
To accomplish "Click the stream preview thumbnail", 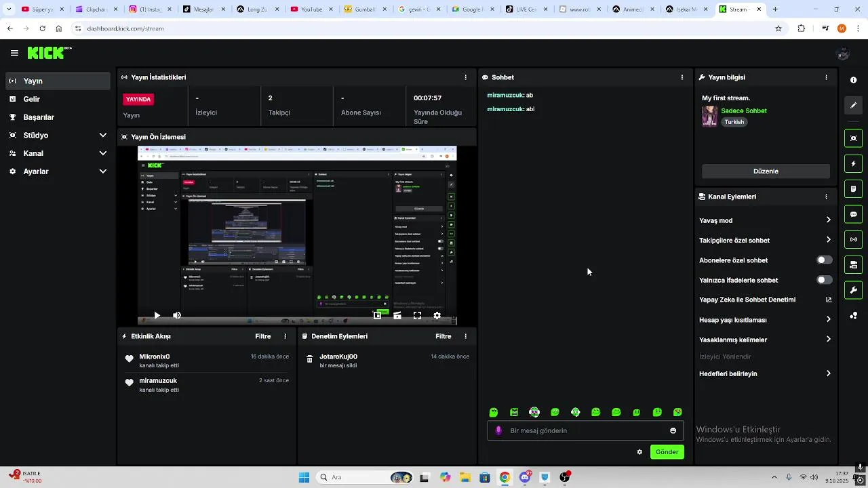I will click(x=297, y=235).
